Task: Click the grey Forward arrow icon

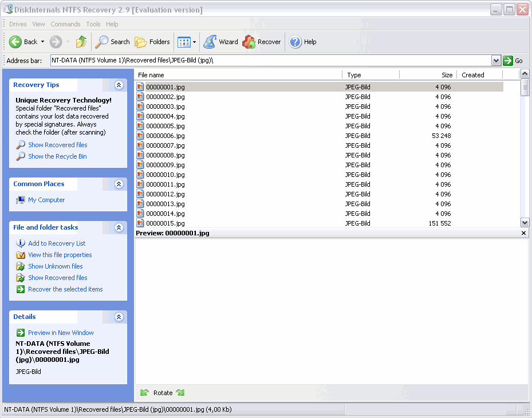Action: [56, 42]
